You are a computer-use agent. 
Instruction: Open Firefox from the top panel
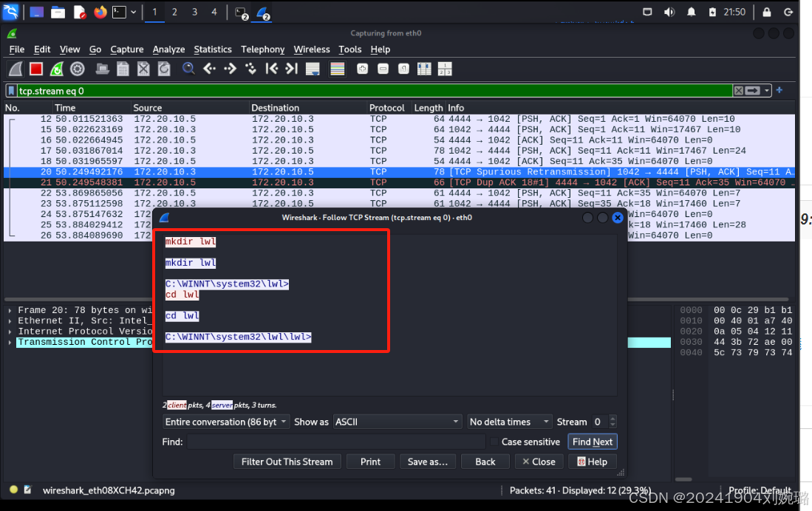100,12
